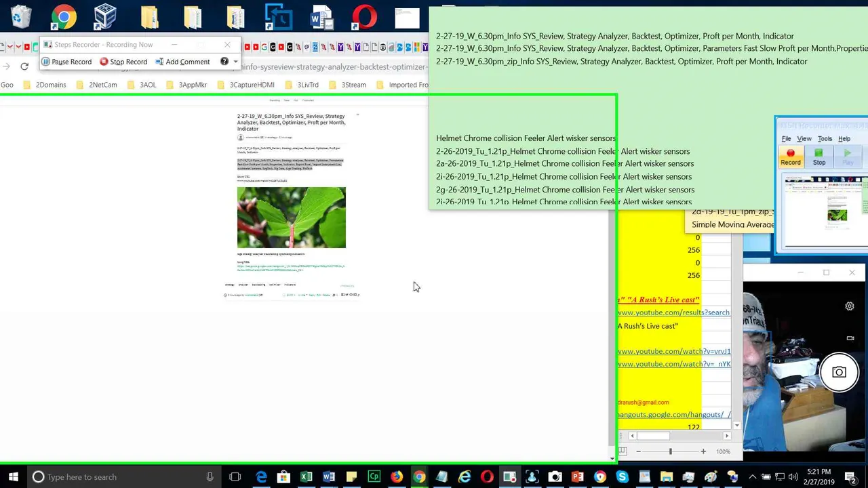The height and width of the screenshot is (488, 868).
Task: Open camera app settings gear
Action: 850,306
